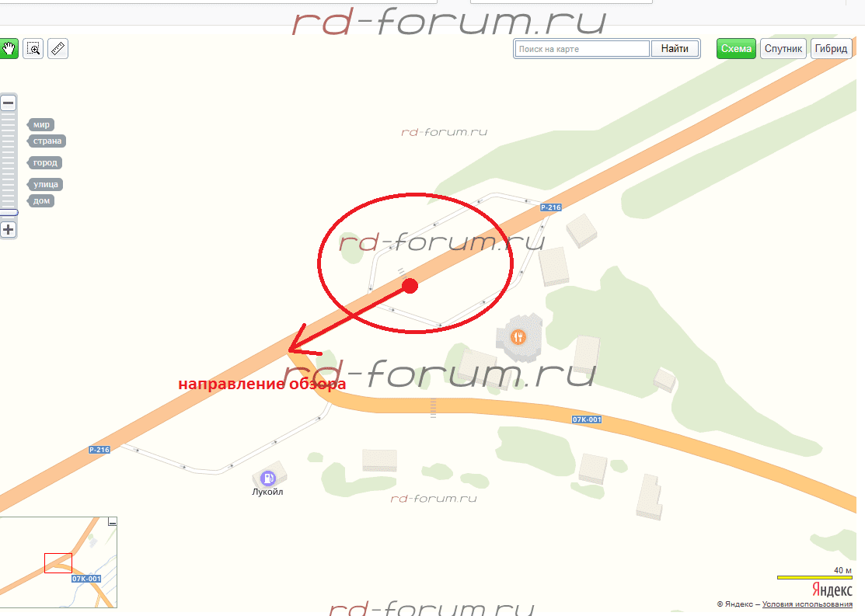
Task: Select the hand pan tool
Action: 9,49
